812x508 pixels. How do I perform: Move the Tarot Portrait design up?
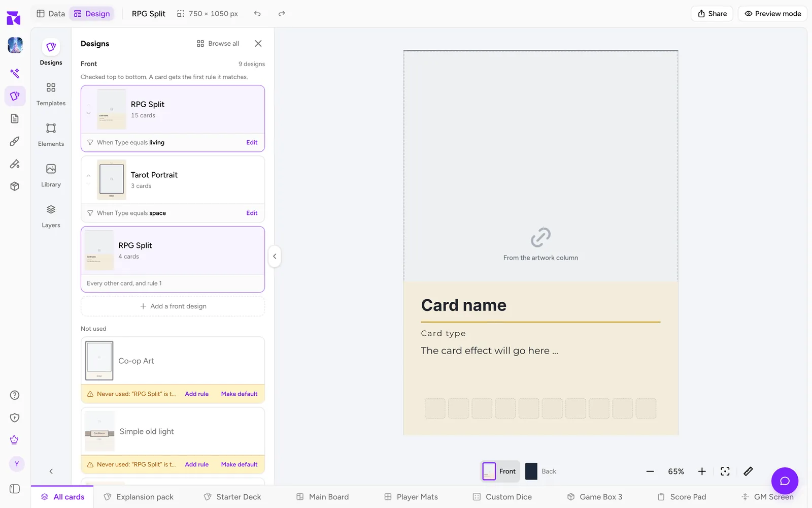click(x=88, y=176)
